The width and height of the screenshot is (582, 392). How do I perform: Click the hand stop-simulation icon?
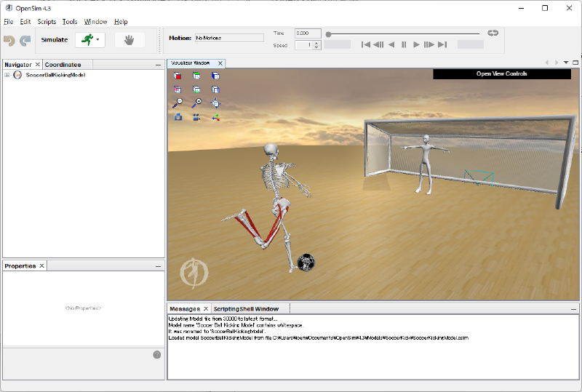[x=129, y=40]
